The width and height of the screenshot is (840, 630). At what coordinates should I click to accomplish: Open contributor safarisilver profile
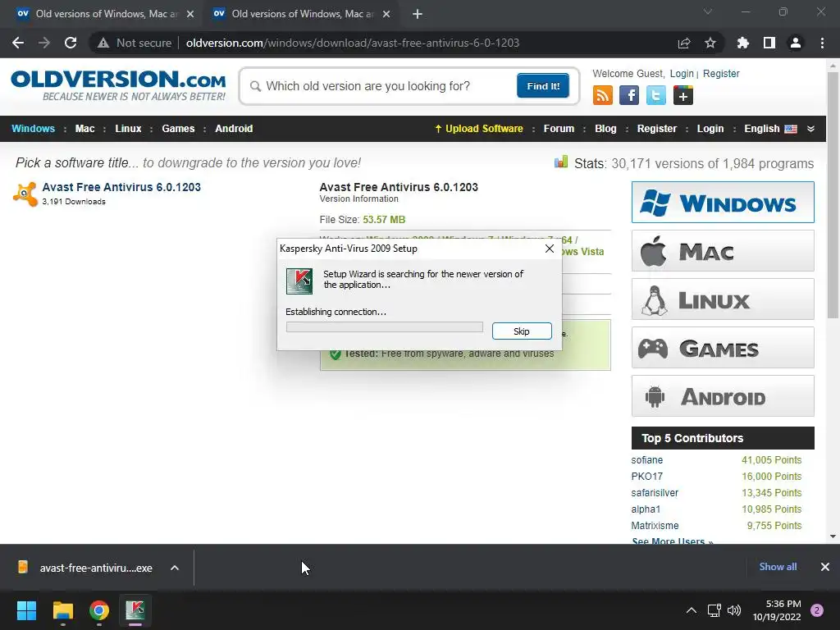coord(655,493)
